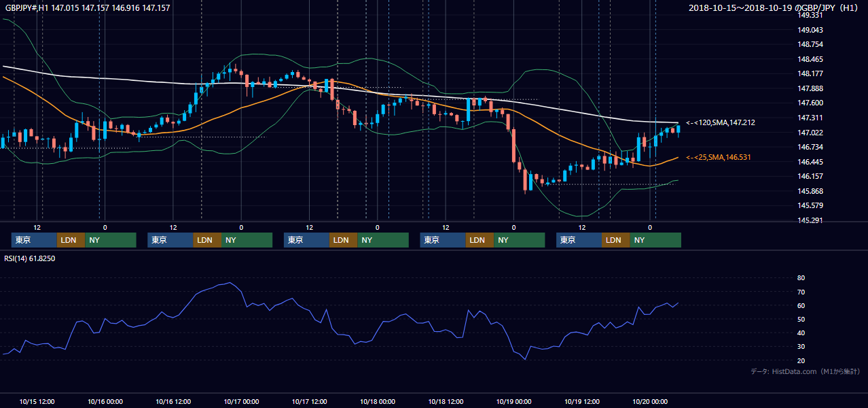Click the 120 SMA label showing 147.212
The height and width of the screenshot is (408, 868).
[x=721, y=123]
